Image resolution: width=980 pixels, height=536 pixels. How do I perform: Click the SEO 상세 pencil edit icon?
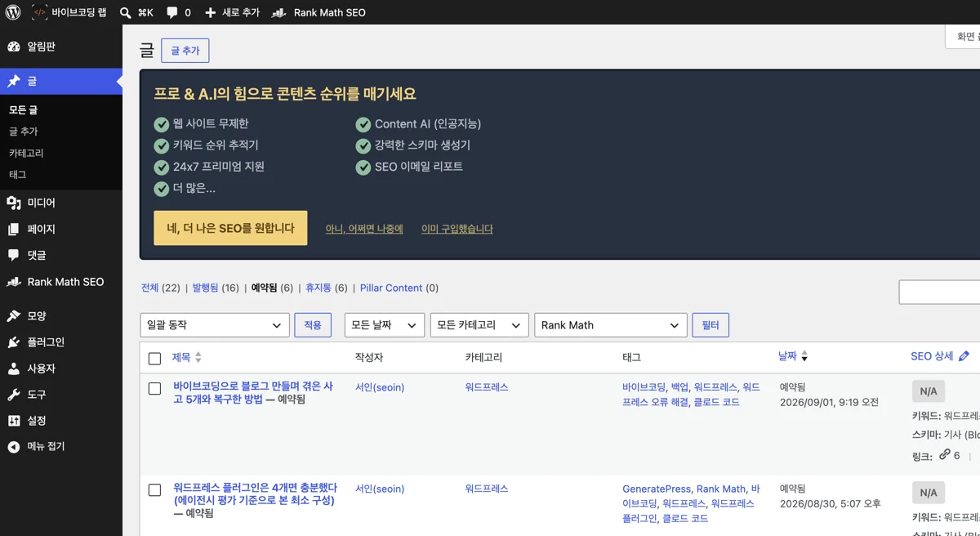[964, 356]
